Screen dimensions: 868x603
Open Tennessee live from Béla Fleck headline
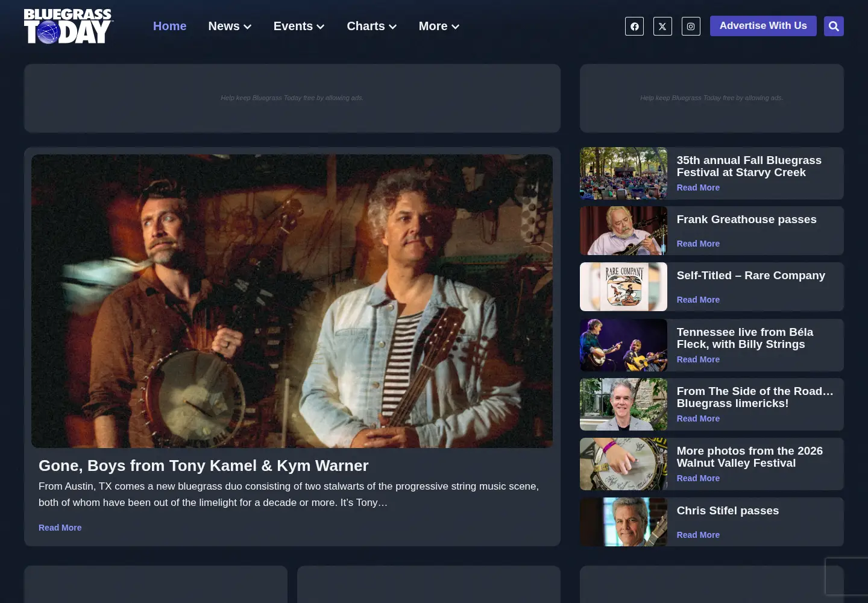(x=744, y=338)
